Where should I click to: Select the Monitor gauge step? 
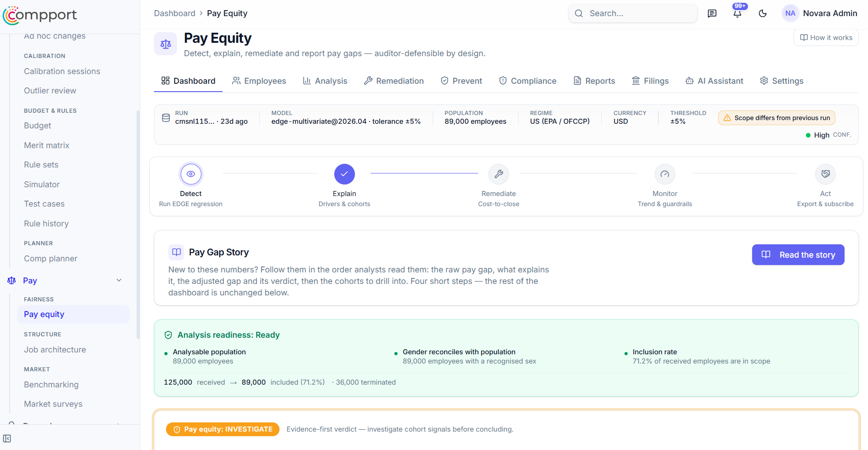point(665,174)
